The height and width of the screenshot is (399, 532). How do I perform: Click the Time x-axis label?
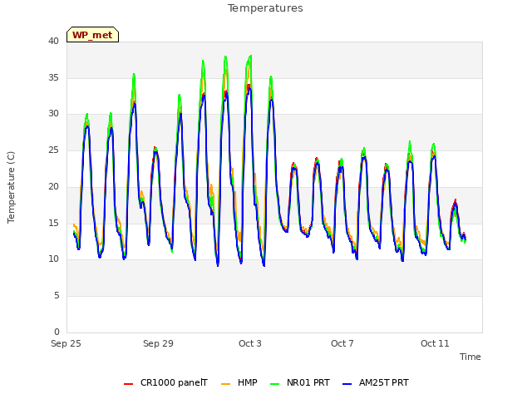click(x=470, y=357)
